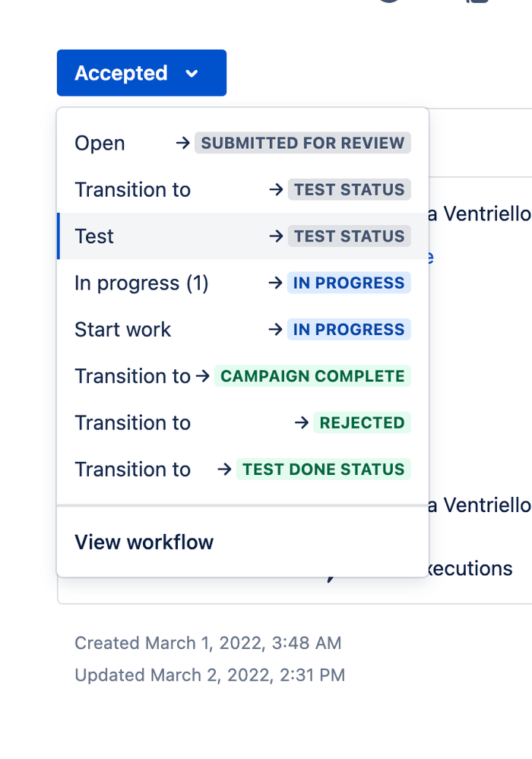Click the IN PROGRESS blue badge

(x=349, y=283)
